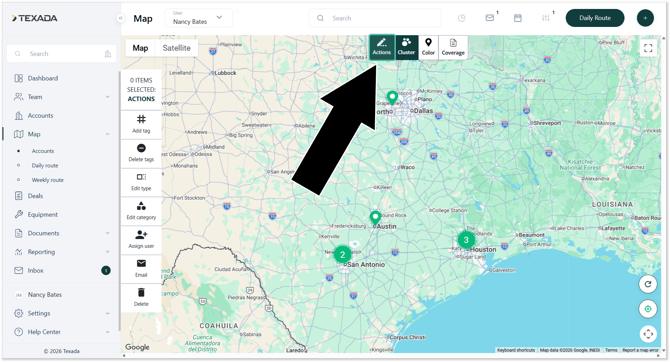670x362 pixels.
Task: Click the Daily Route button
Action: [595, 18]
